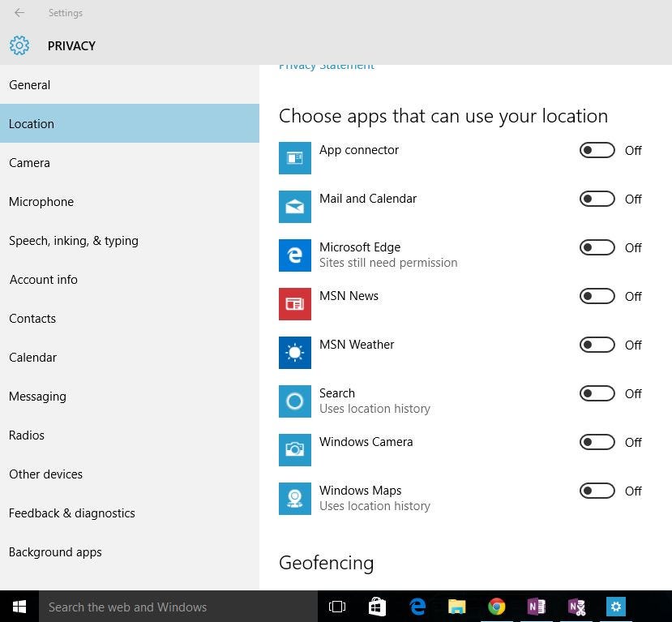
Task: Turn on location for Mail and Calendar
Action: pyautogui.click(x=597, y=199)
